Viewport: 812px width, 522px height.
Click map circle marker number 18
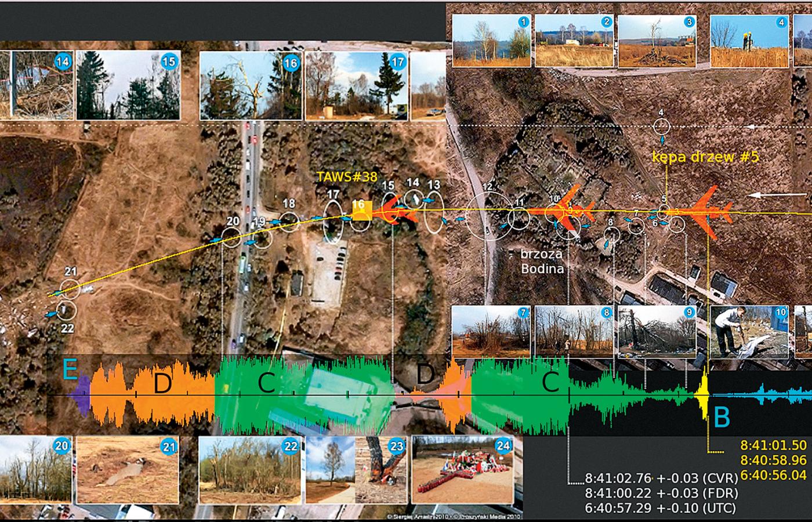coord(289,220)
